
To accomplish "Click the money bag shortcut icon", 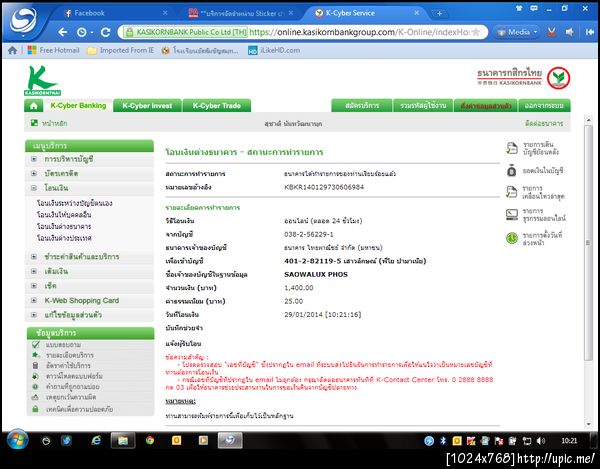I will (x=512, y=171).
